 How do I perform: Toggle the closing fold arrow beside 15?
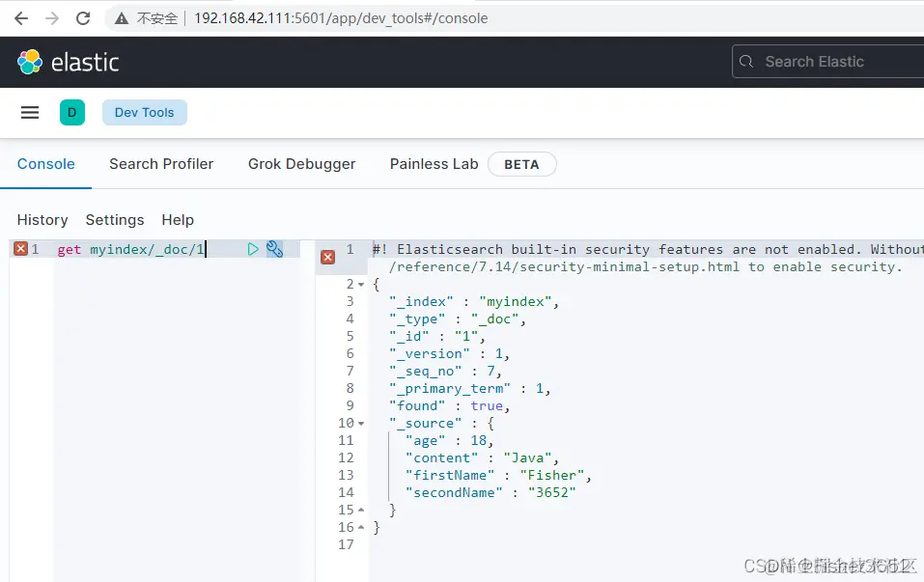(x=361, y=511)
